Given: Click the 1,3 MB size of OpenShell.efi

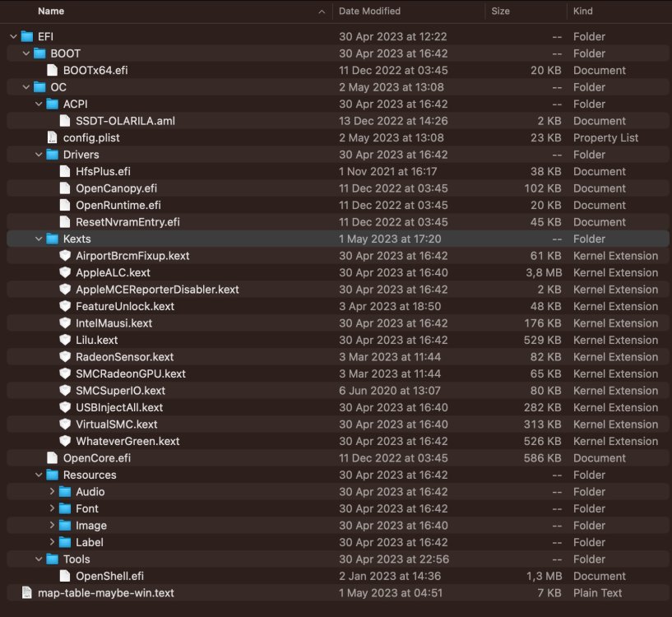Looking at the screenshot, I should point(544,576).
